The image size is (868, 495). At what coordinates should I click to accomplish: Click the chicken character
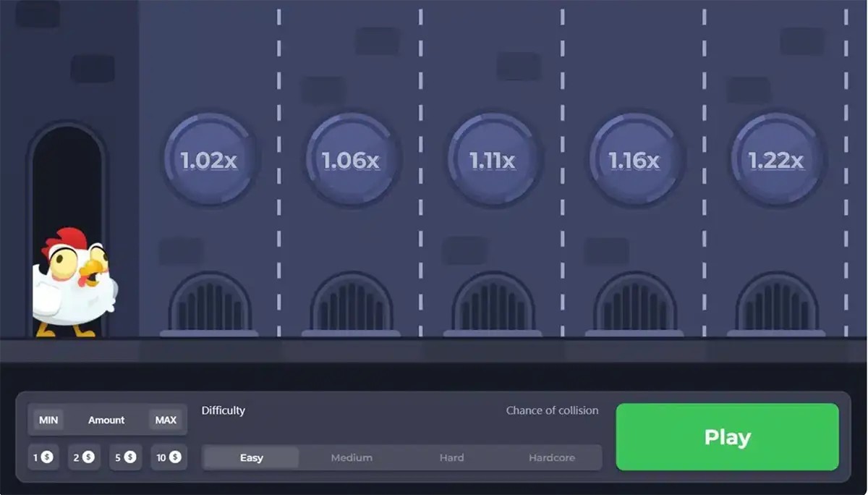pyautogui.click(x=74, y=282)
